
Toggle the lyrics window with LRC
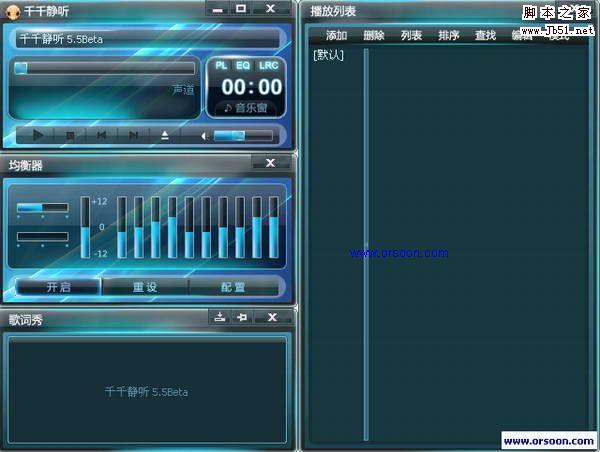pyautogui.click(x=268, y=65)
